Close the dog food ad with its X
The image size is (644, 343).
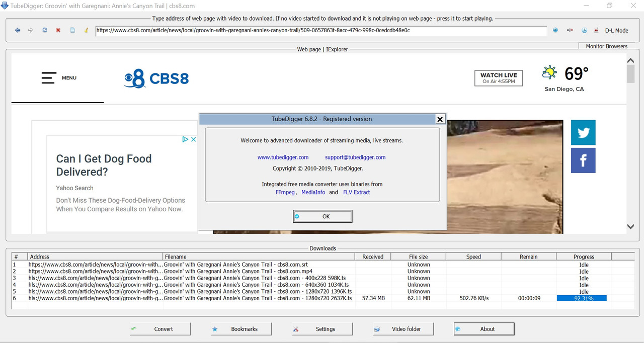(193, 139)
